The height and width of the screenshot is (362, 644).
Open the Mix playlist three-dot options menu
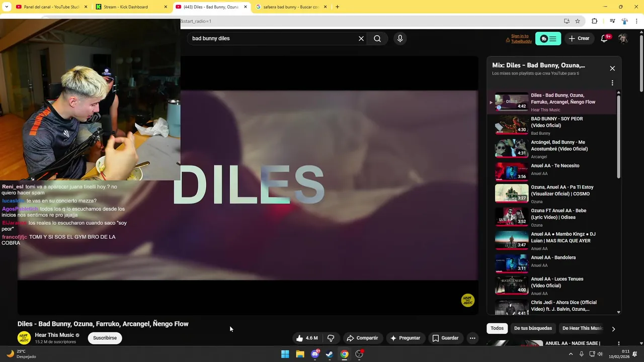(612, 83)
